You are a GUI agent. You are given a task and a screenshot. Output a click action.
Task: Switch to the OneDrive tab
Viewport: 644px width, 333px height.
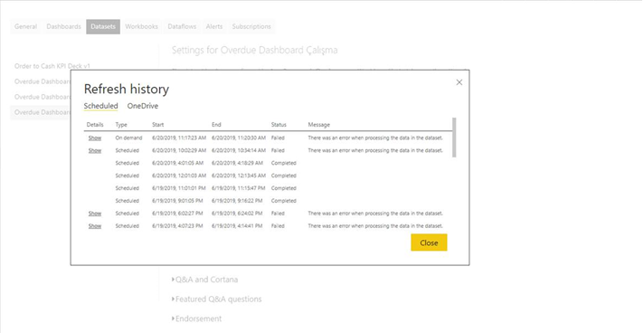pyautogui.click(x=143, y=106)
